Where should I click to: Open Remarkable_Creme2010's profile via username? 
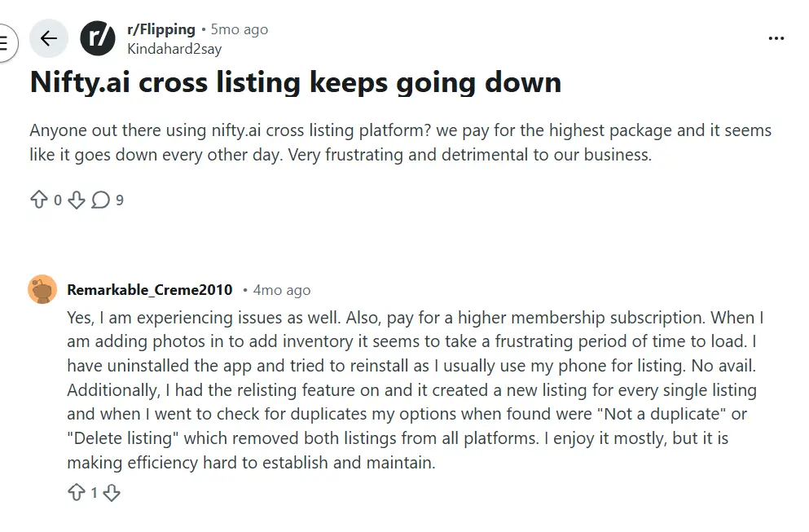coord(150,290)
